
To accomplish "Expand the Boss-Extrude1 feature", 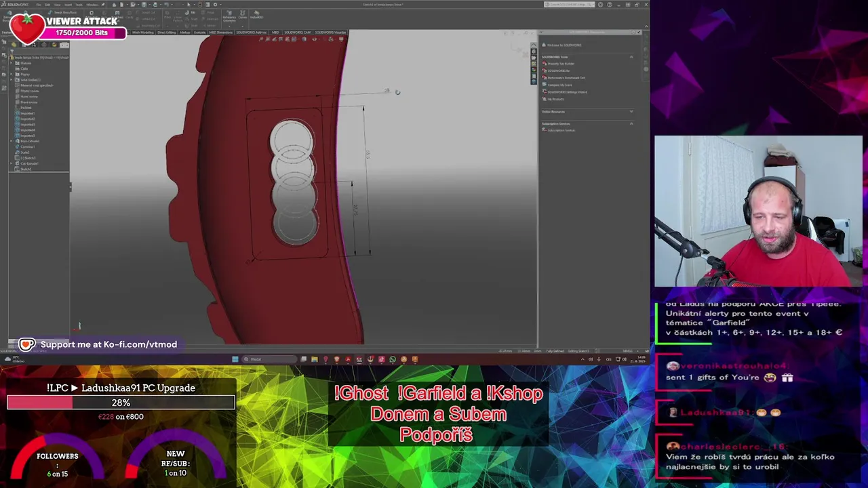I will (x=12, y=141).
